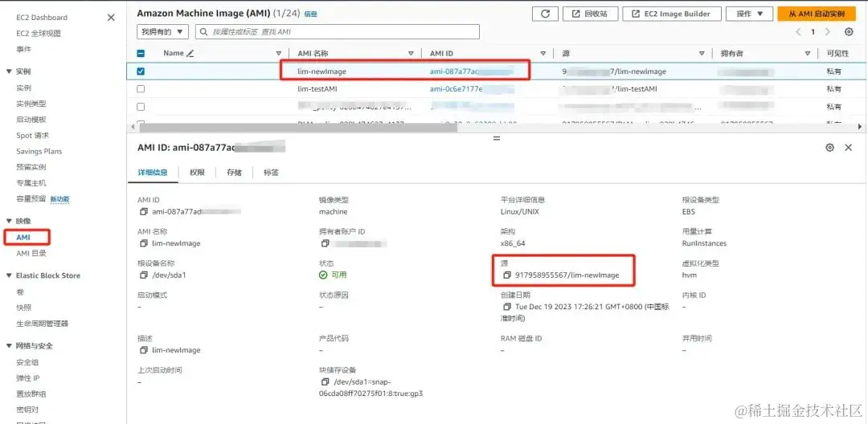868x424 pixels.
Task: Go to previous page arrow in AMI list
Action: [798, 32]
